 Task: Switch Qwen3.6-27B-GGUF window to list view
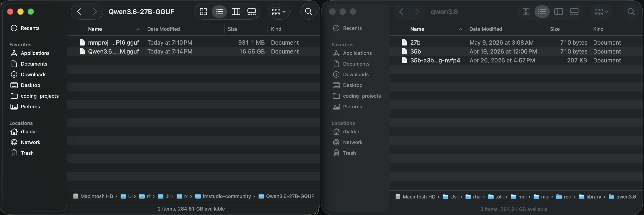[219, 12]
